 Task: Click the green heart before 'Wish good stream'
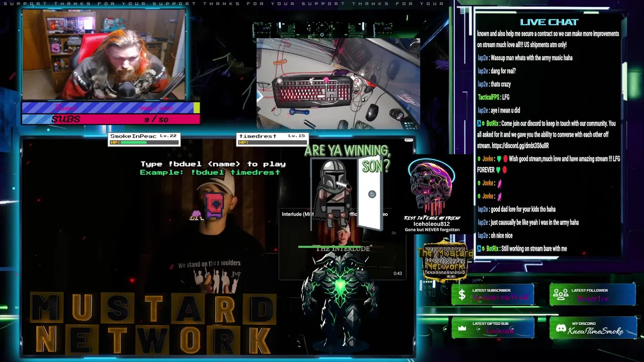(499, 159)
